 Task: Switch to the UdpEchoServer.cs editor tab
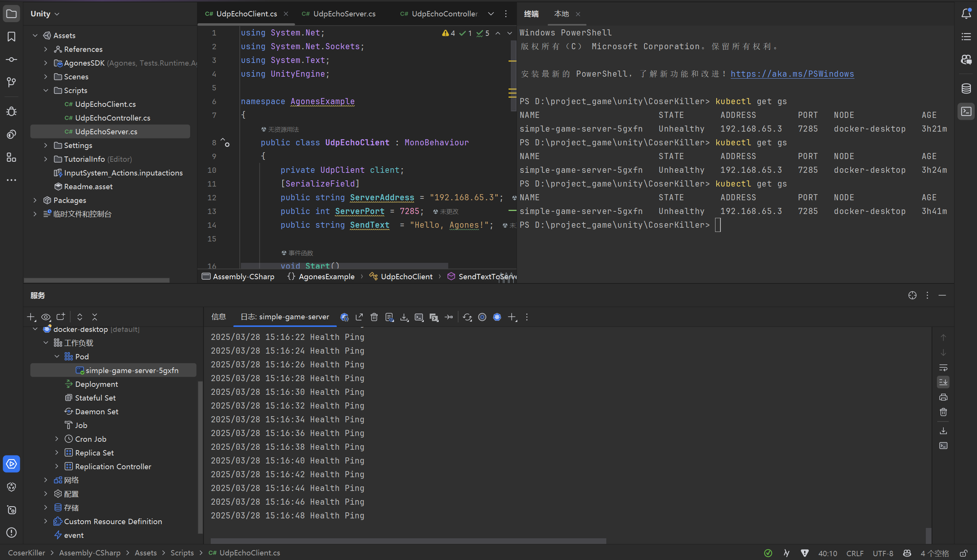[x=344, y=14]
